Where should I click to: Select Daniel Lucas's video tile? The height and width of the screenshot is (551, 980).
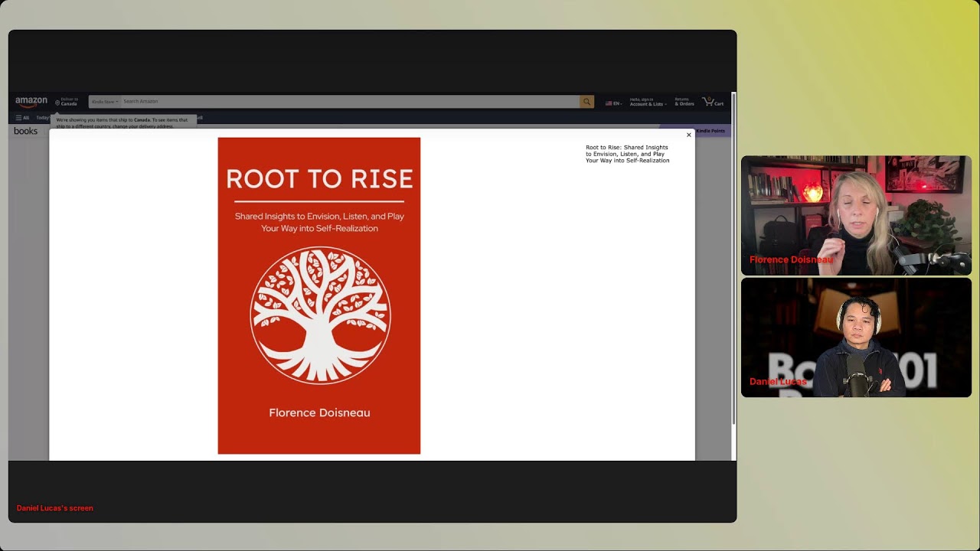(856, 337)
